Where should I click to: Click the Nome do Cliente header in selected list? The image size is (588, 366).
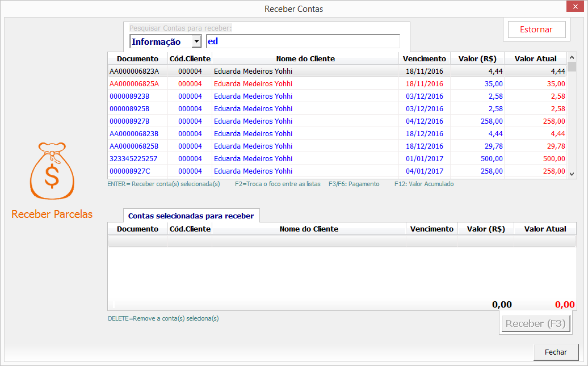coord(309,229)
